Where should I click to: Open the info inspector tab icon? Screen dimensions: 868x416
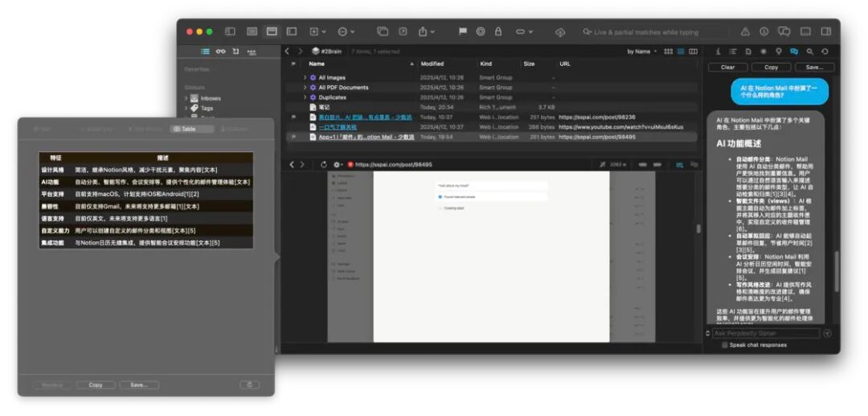[x=718, y=51]
